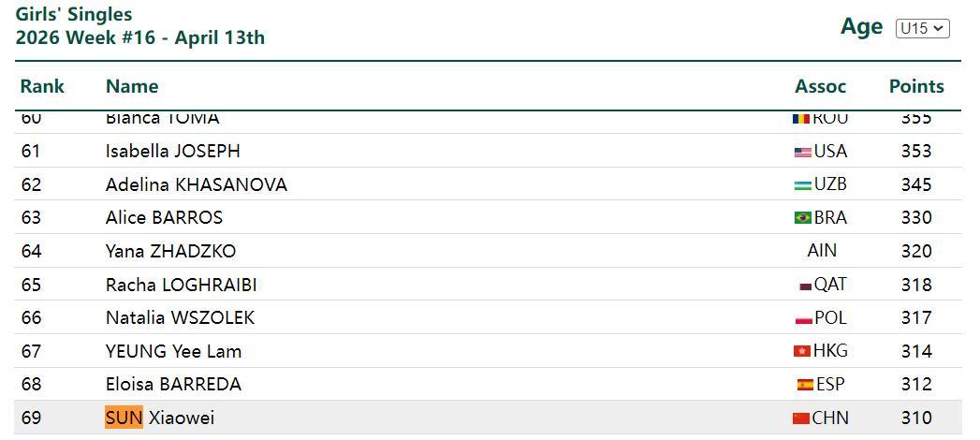Sort by the Rank column header
Viewport: 980px width, 440px height.
pyautogui.click(x=42, y=86)
